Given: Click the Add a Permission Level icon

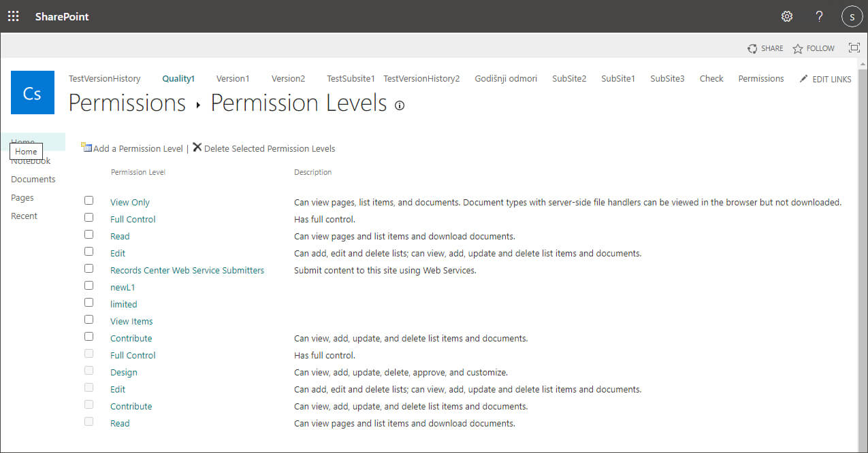Looking at the screenshot, I should (86, 147).
